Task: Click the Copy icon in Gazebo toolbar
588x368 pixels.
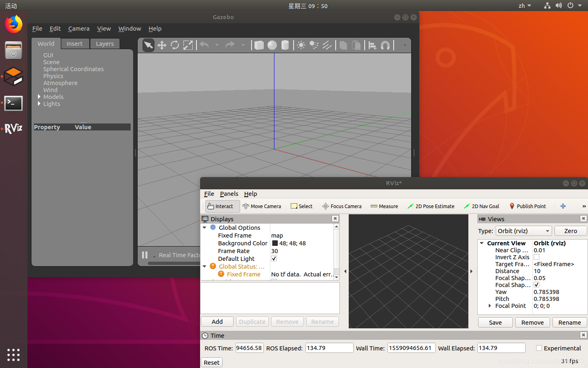Action: coord(343,45)
